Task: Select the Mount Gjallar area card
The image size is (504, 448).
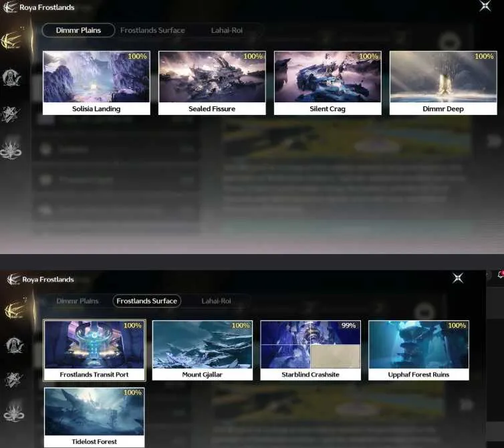Action: click(x=203, y=350)
